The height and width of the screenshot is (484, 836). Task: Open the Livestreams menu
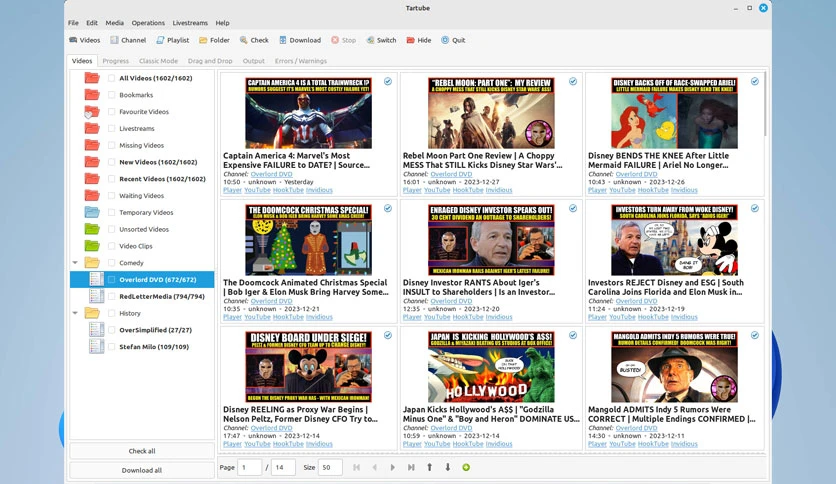tap(190, 23)
